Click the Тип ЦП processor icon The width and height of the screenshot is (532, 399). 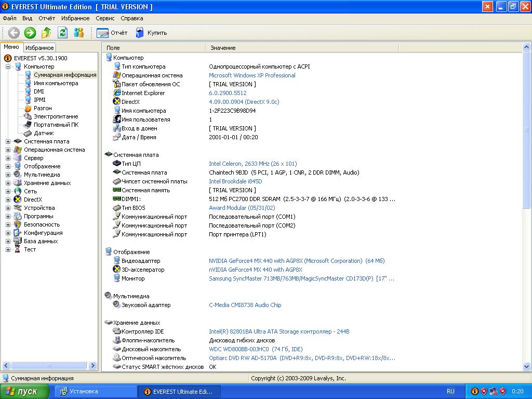click(x=117, y=164)
